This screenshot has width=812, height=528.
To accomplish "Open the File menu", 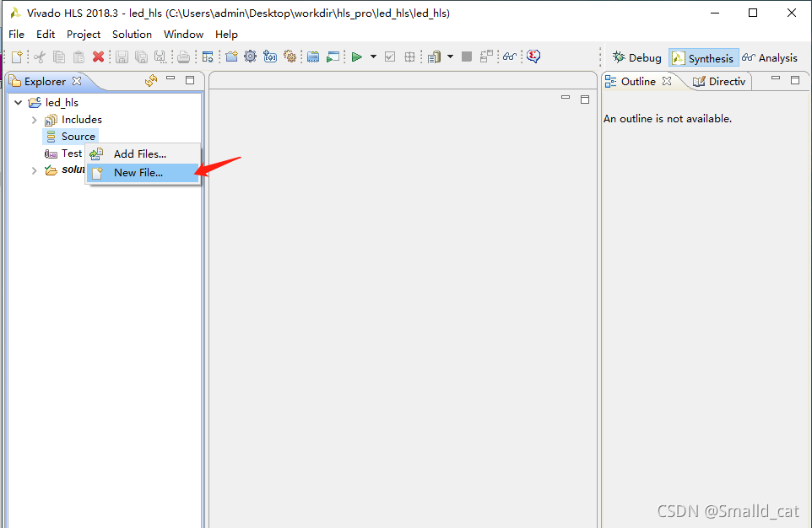I will (17, 35).
